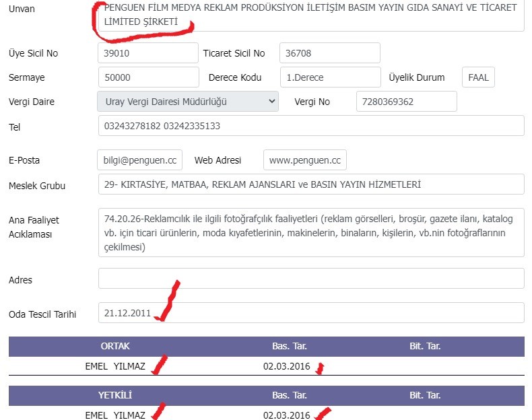
Task: Select the Üyelik Durum field FAAL
Action: tap(478, 77)
